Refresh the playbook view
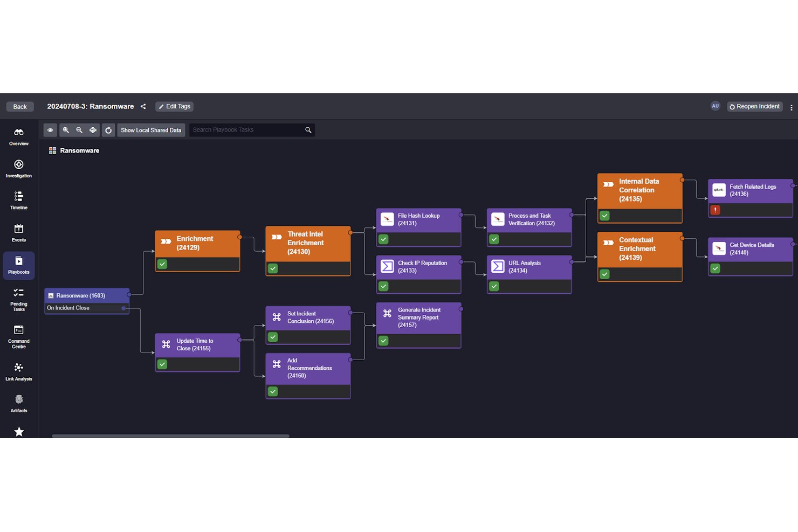The height and width of the screenshot is (532, 798). (x=108, y=130)
